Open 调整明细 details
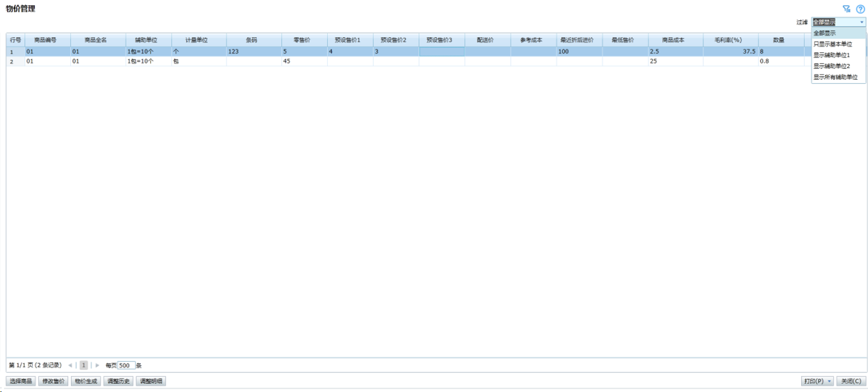Screen dimensions: 868x392 point(151,381)
